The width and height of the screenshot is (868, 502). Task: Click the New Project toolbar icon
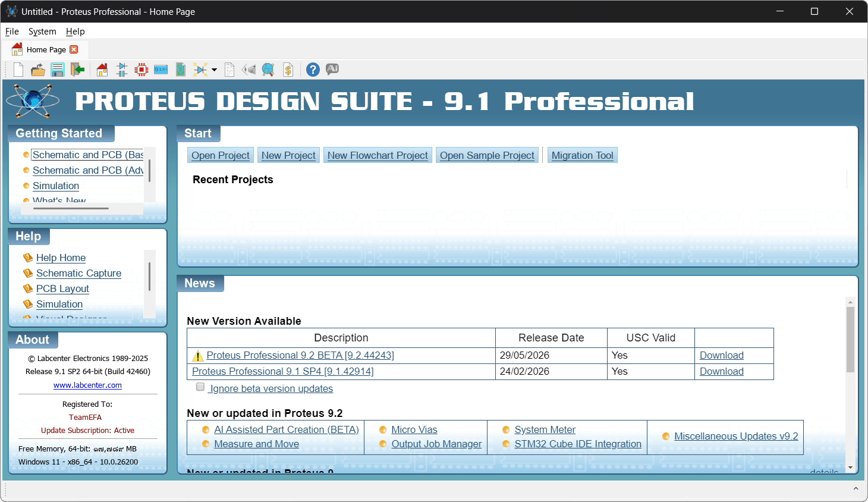[x=18, y=70]
